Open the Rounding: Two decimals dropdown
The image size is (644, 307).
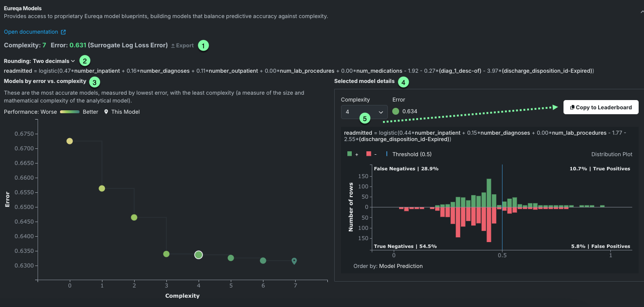40,61
